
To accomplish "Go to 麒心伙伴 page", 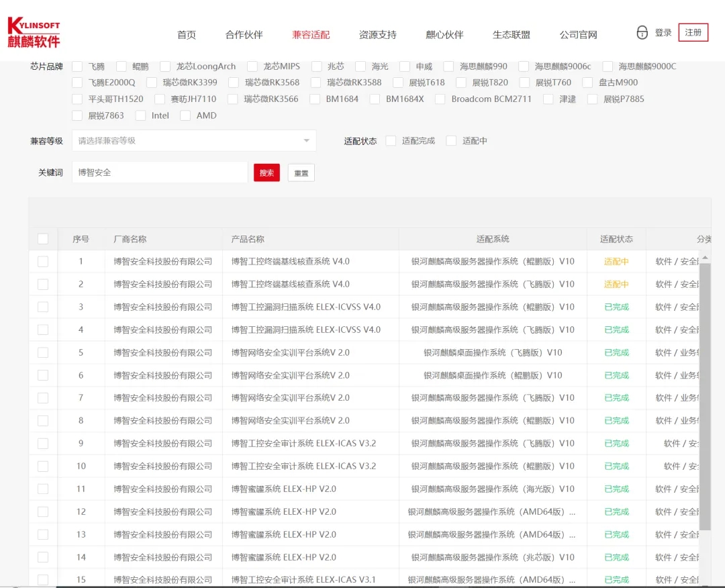I will 444,35.
